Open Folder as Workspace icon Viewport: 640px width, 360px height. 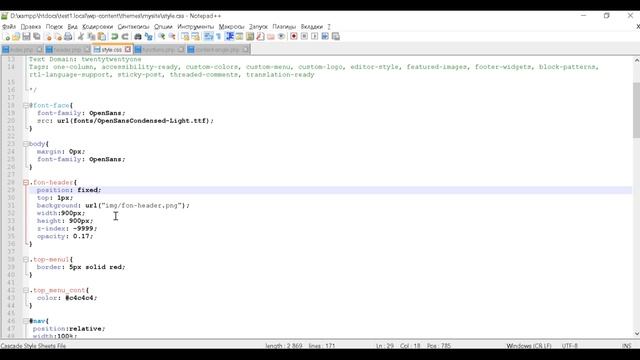coord(271,37)
